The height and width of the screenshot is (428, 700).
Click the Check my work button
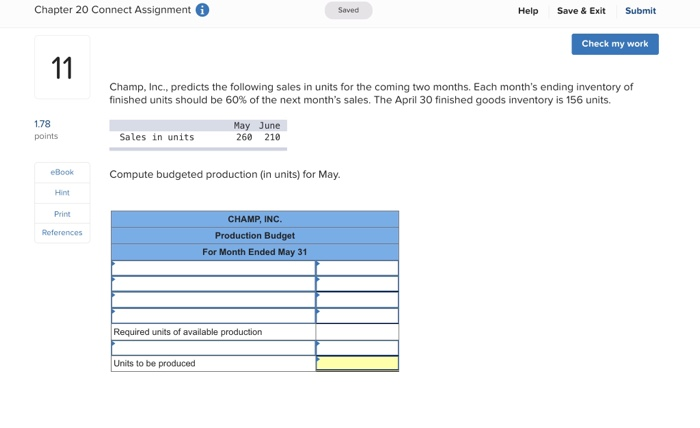(x=615, y=44)
